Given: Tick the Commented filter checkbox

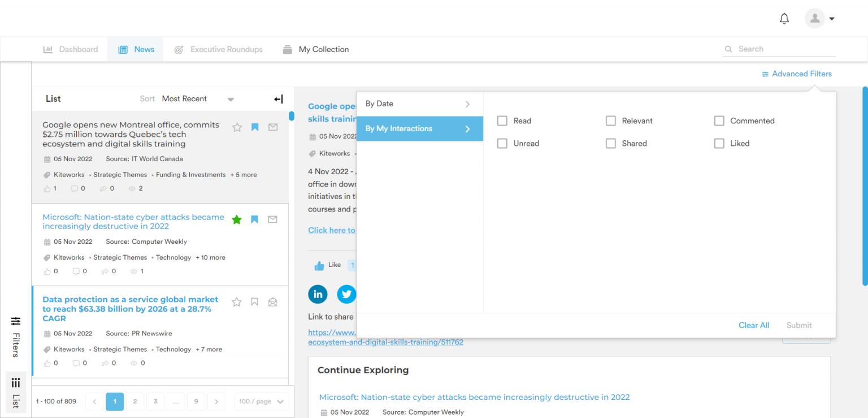Looking at the screenshot, I should point(719,120).
